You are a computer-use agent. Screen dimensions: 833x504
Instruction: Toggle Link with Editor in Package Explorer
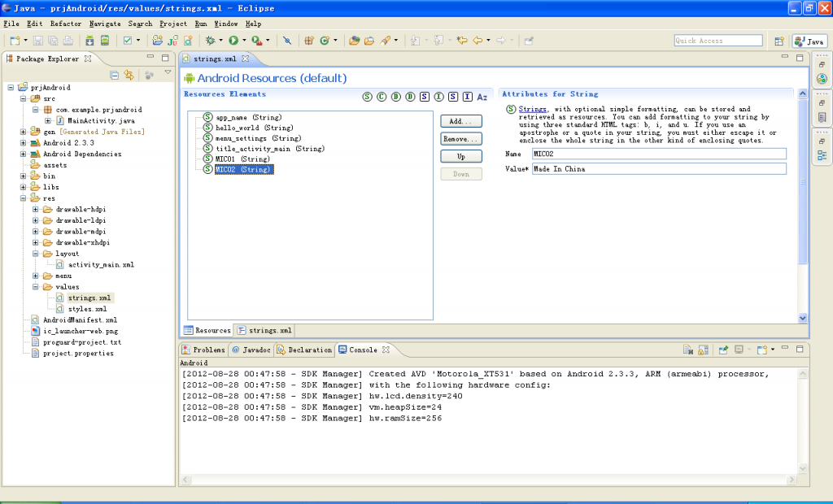point(129,75)
